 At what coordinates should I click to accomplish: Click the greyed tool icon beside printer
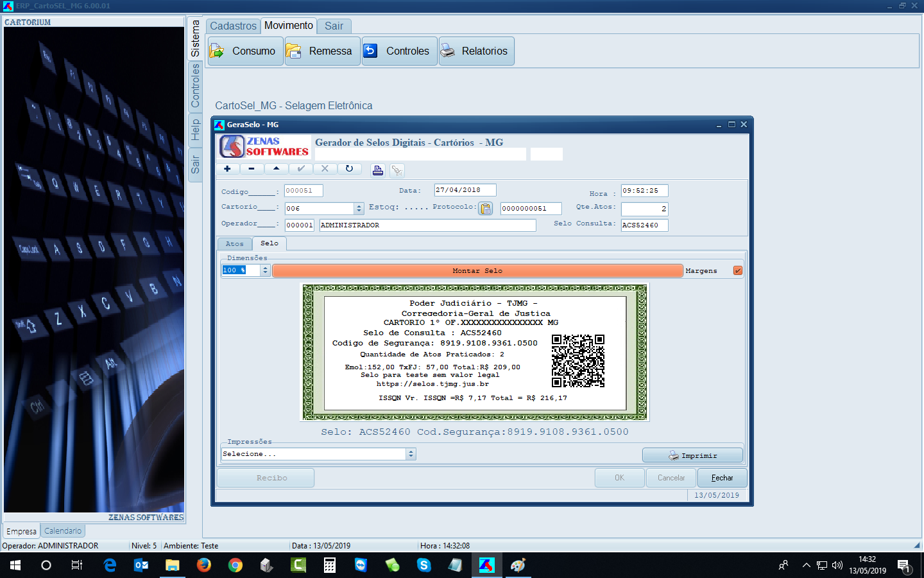[x=397, y=170]
